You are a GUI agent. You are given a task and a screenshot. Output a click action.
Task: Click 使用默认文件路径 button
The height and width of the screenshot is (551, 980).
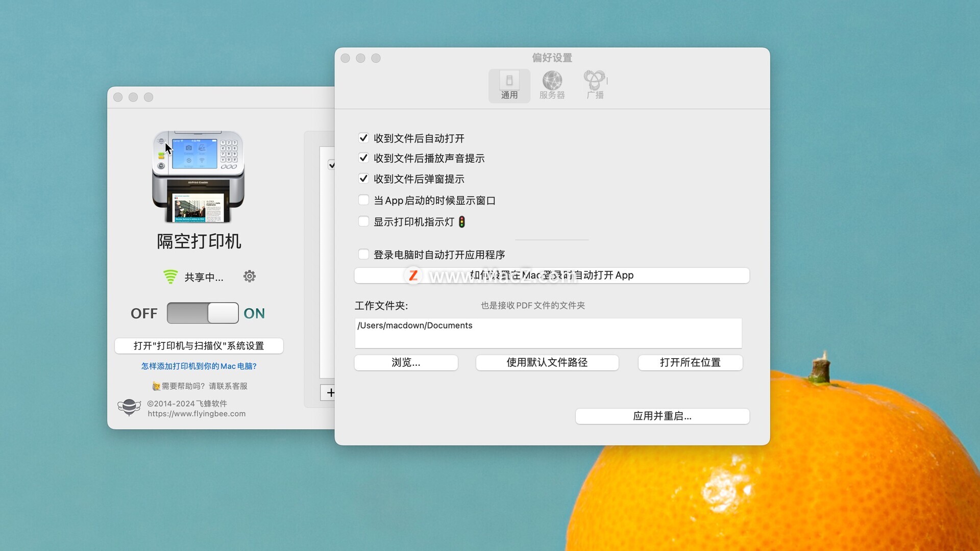point(547,362)
